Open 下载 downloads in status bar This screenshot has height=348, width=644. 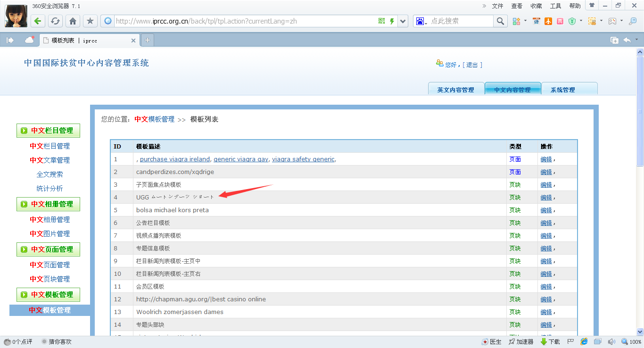[550, 342]
